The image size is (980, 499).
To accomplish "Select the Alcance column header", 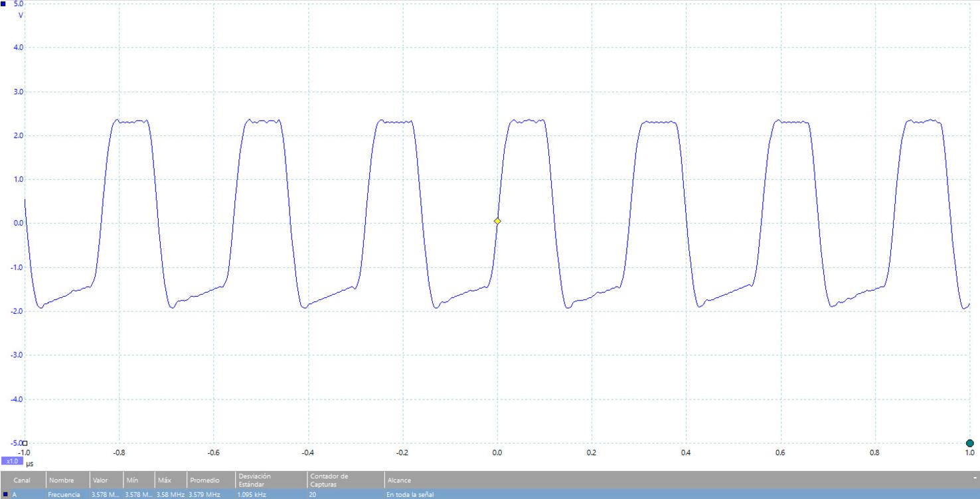I will pos(399,480).
